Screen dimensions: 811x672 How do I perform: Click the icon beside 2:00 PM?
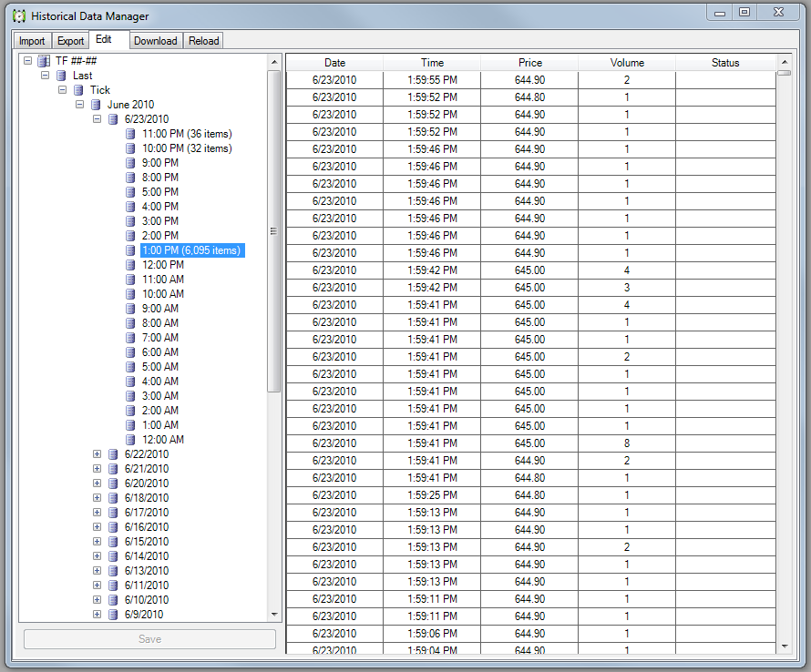click(131, 236)
